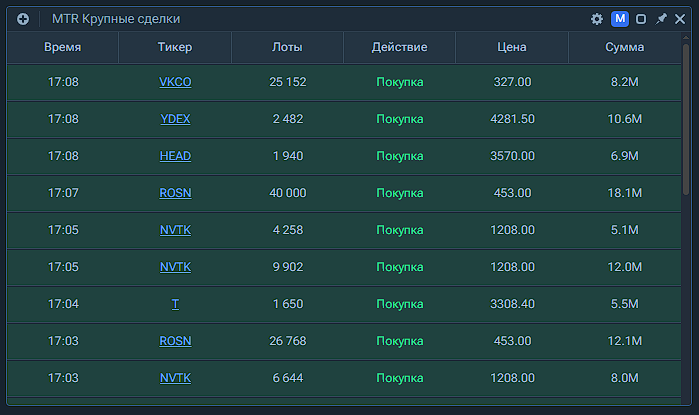Sort by the Время column header
699x415 pixels.
coord(63,47)
